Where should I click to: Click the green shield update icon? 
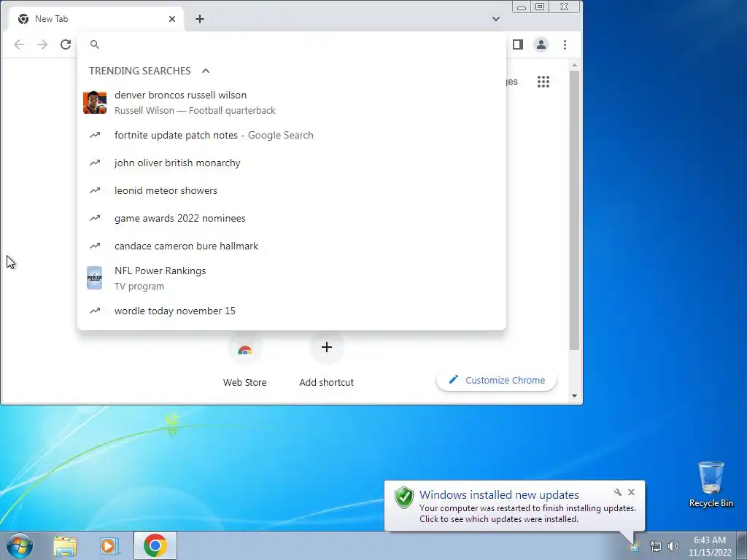tap(404, 497)
